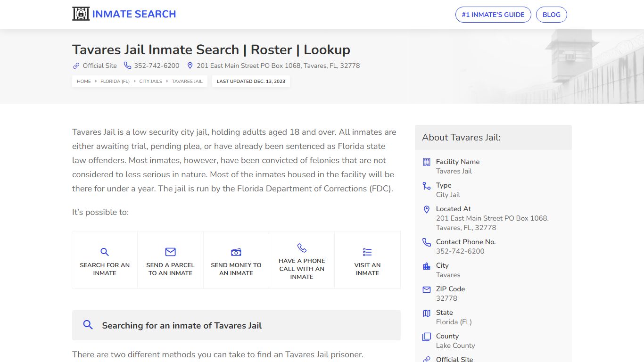Click the Type branch icon in sidebar

427,186
